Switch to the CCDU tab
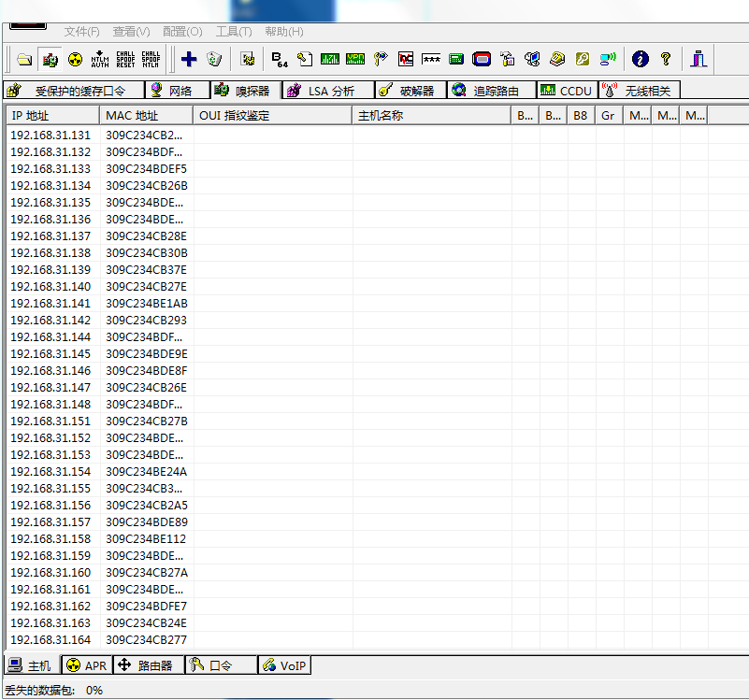The width and height of the screenshot is (749, 700). (x=568, y=91)
